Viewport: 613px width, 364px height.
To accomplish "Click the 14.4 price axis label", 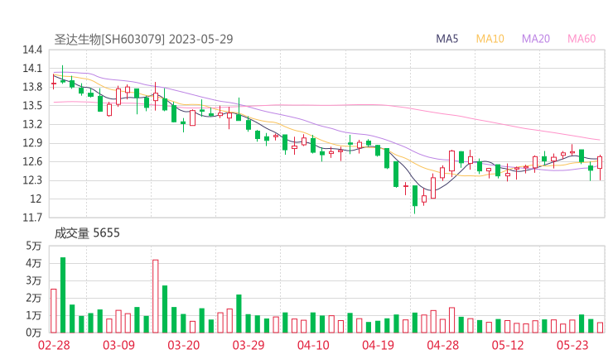I will 32,50.
